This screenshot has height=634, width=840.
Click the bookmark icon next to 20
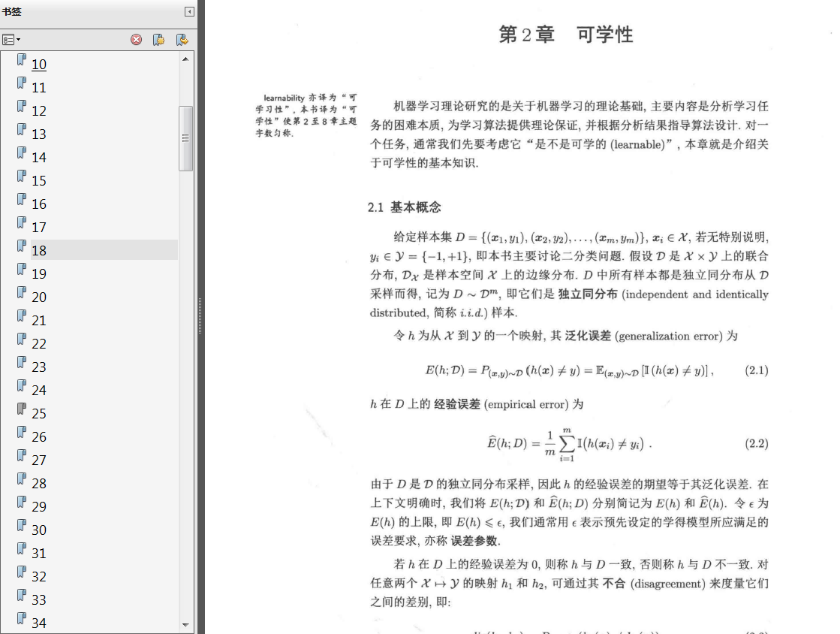pyautogui.click(x=22, y=292)
